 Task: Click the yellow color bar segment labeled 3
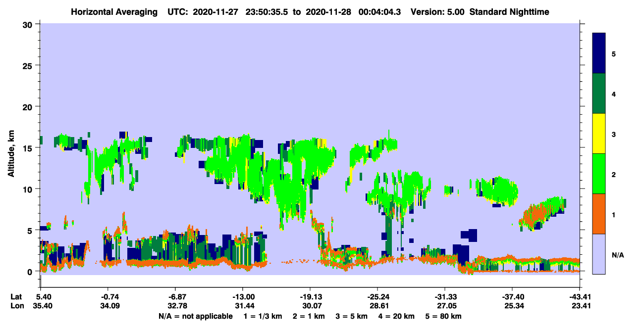[599, 134]
